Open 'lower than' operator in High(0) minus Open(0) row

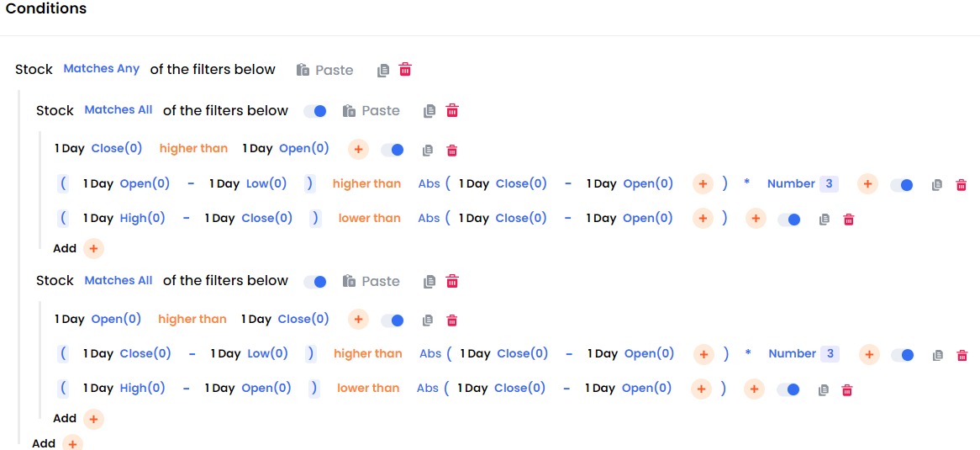[x=368, y=388]
